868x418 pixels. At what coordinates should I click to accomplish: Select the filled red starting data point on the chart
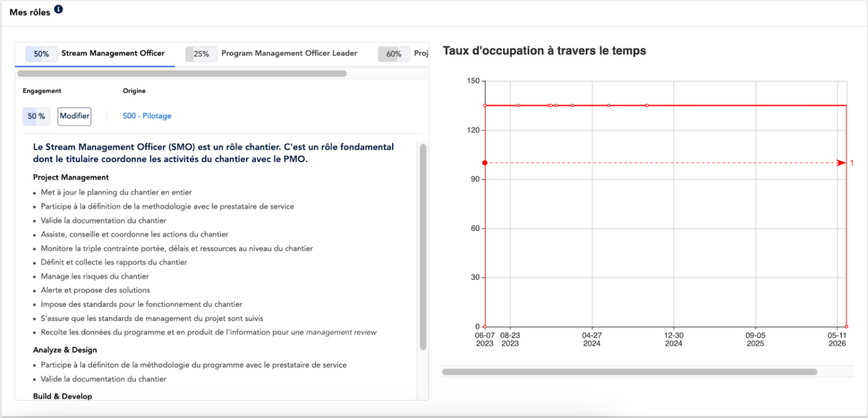click(484, 162)
